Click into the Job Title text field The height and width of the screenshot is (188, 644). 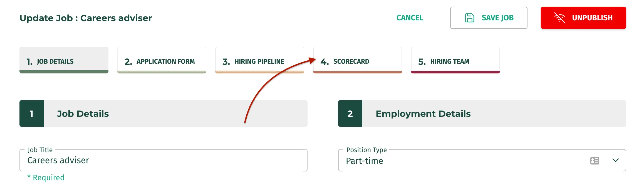[164, 160]
